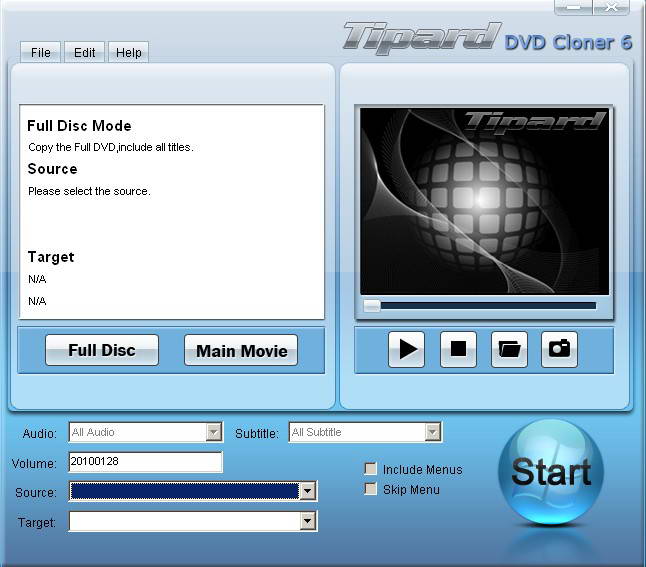Tick the Skip Menu checkbox
This screenshot has width=646, height=567.
tap(371, 489)
